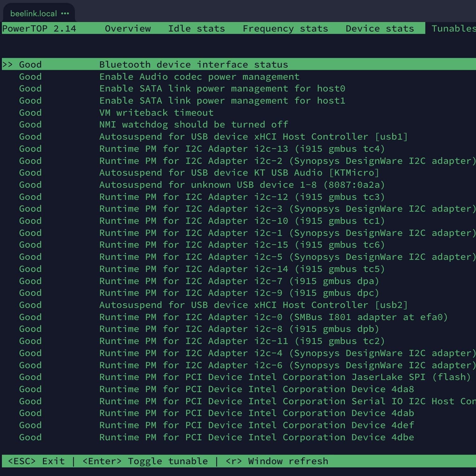Click Runtime PM for i2c-11 tc2
Screen dimensions: 476x476
click(x=242, y=341)
